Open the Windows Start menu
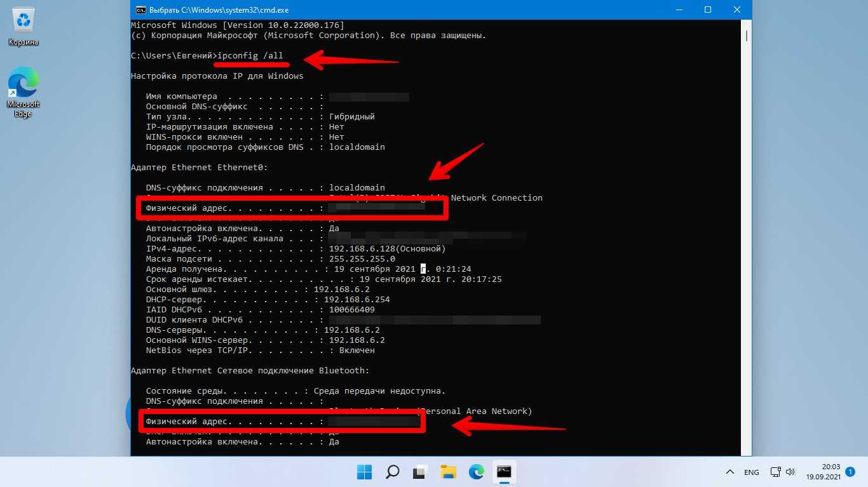 (x=365, y=472)
